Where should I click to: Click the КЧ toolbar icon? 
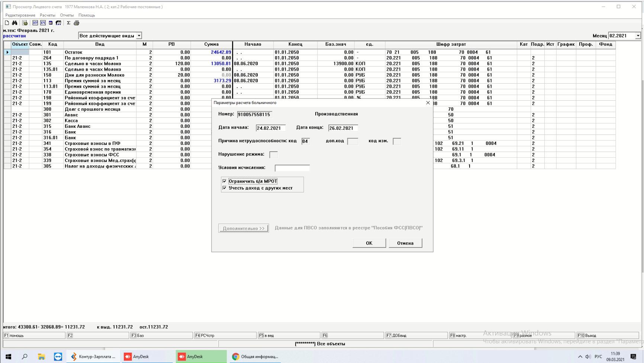[43, 23]
